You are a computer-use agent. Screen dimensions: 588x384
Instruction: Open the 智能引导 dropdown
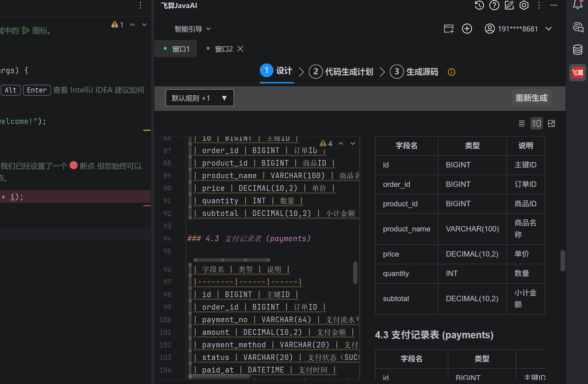tap(192, 29)
